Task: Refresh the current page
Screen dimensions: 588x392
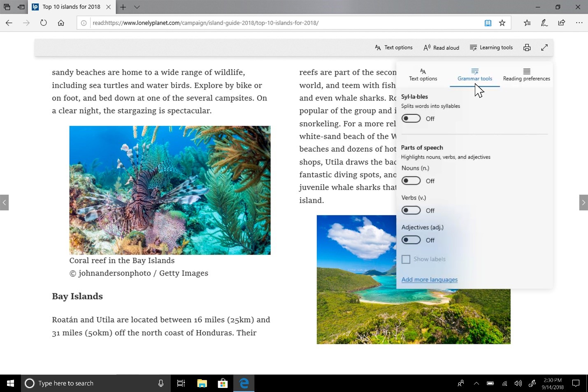Action: coord(44,23)
